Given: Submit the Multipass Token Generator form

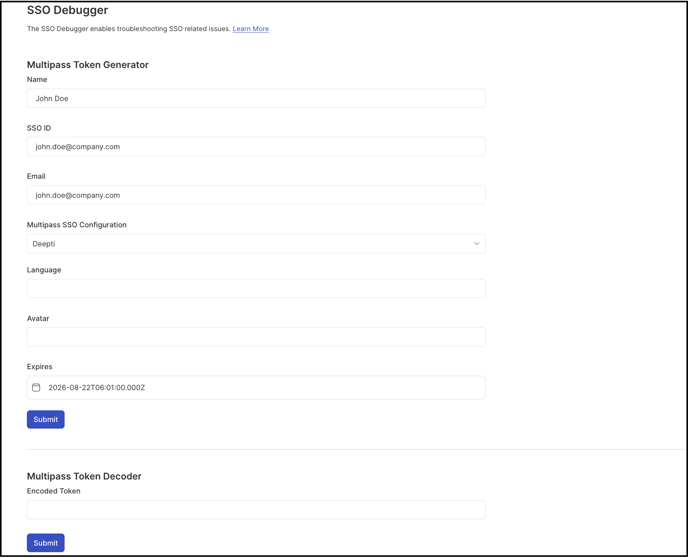Looking at the screenshot, I should [x=46, y=419].
